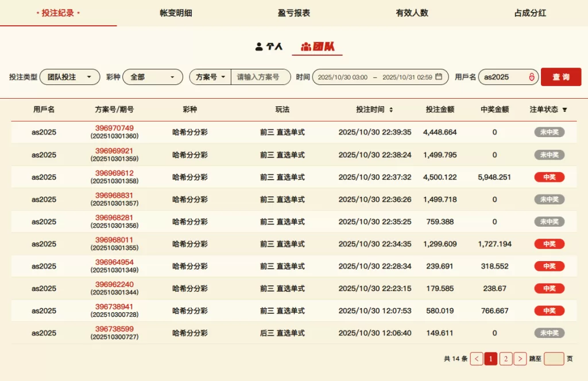Switch to 盈亏报表 tab
The image size is (588, 381).
(x=294, y=13)
